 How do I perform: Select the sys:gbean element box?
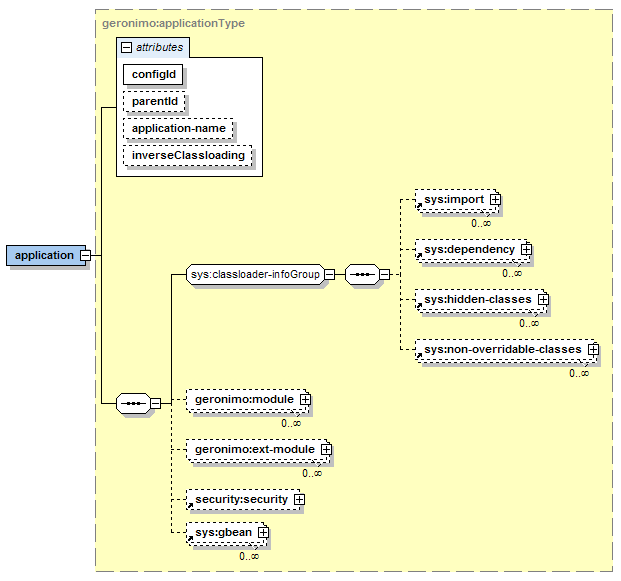(x=226, y=534)
